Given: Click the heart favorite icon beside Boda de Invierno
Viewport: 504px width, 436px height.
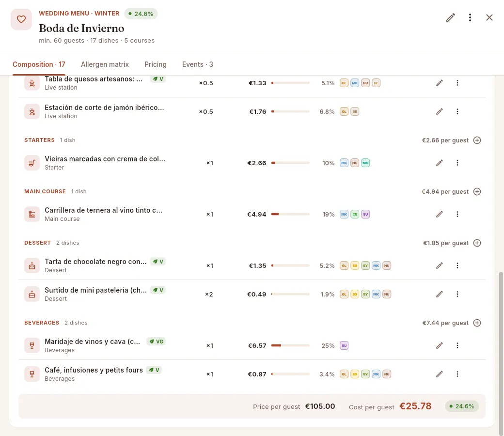Looking at the screenshot, I should point(21,19).
